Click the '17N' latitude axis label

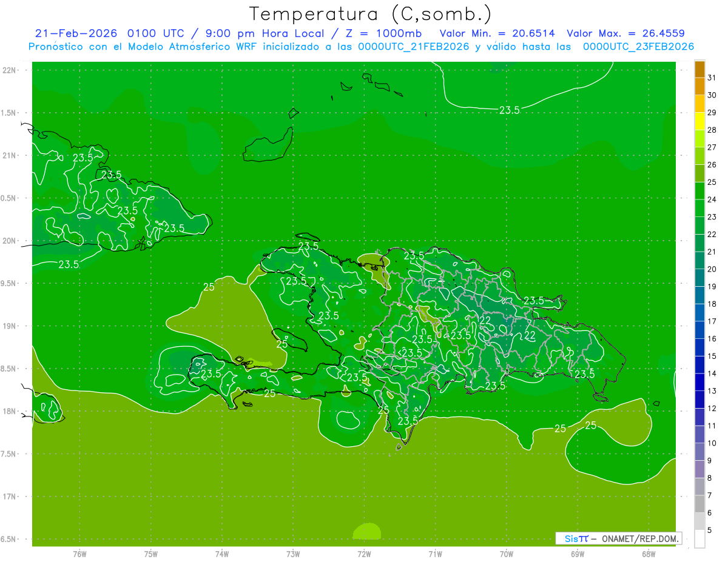pos(10,497)
